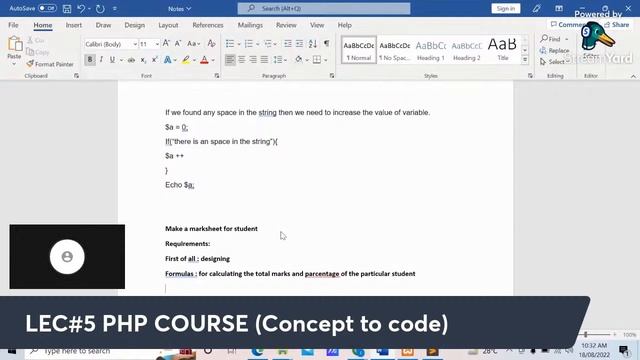
Task: Open the Font dialog launcher
Action: 217,76
